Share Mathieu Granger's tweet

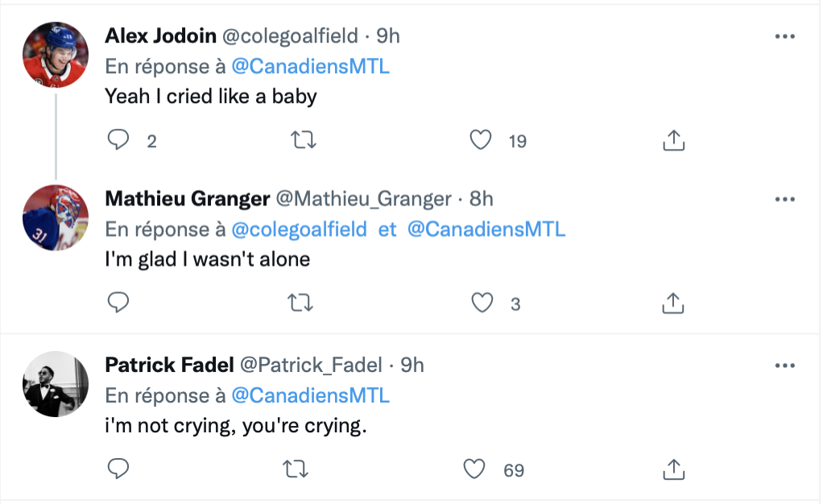[x=673, y=304]
